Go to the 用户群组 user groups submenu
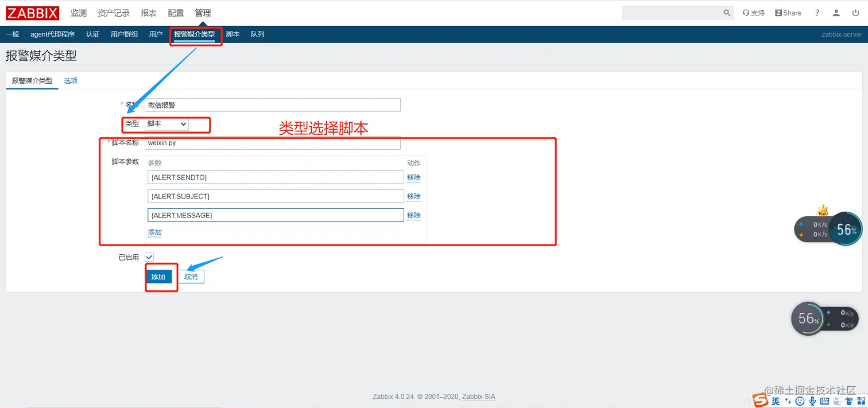Viewport: 868px width, 408px height. coord(124,34)
